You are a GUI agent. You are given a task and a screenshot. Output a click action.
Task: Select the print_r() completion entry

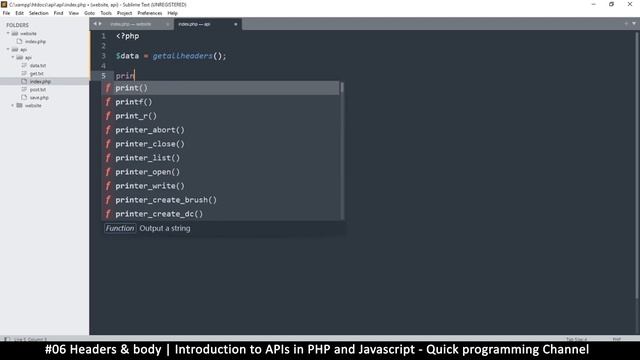[x=220, y=116]
